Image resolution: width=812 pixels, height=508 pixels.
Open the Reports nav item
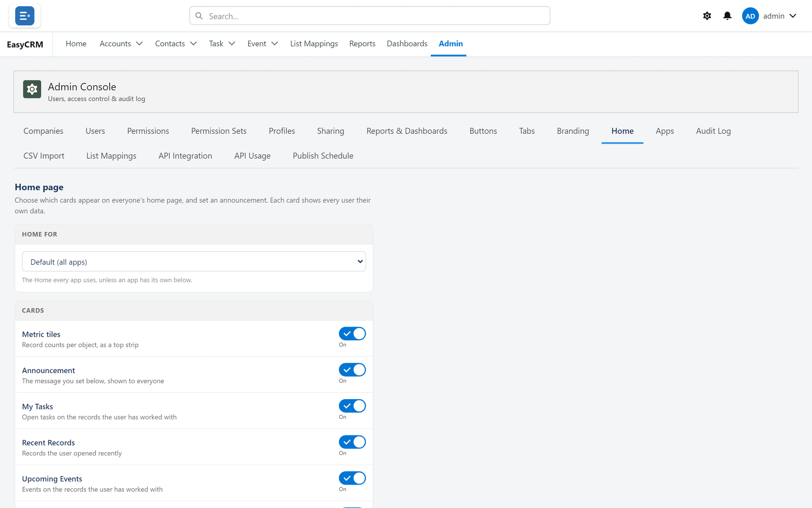(x=362, y=43)
